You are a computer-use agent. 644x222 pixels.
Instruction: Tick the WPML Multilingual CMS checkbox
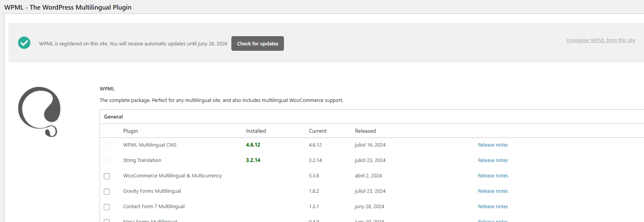click(107, 145)
